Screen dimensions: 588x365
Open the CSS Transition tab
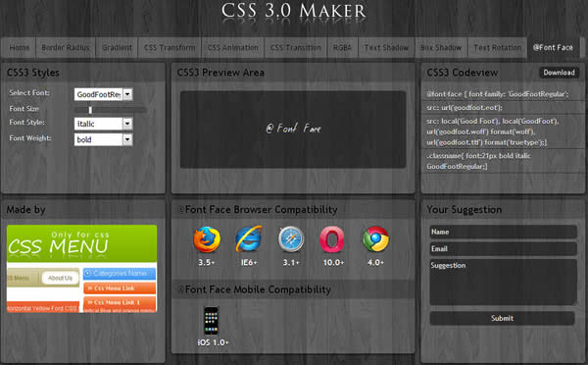click(296, 48)
